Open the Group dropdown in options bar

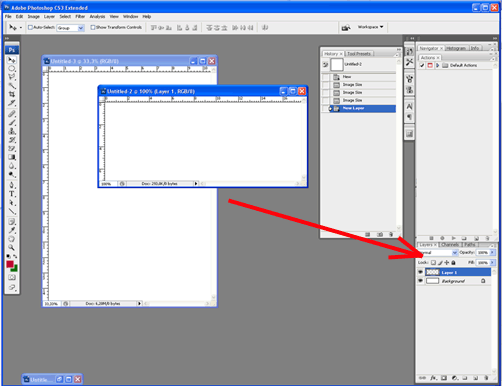(x=70, y=28)
